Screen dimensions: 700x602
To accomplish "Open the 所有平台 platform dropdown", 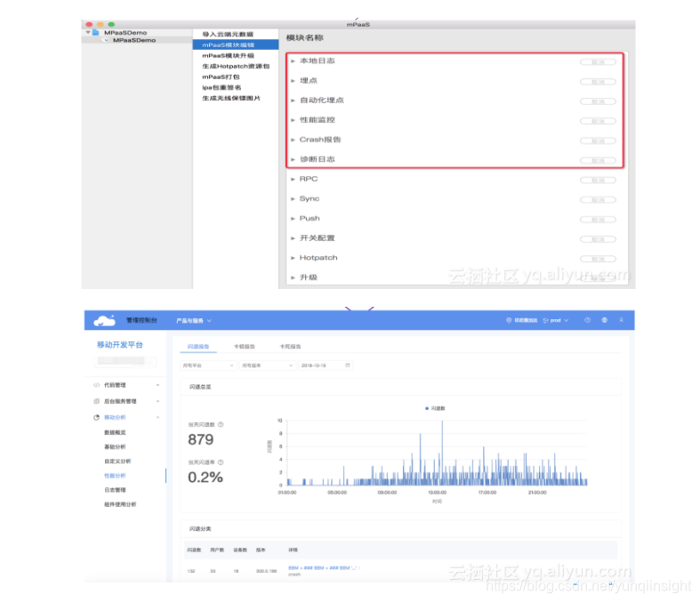I will (208, 365).
